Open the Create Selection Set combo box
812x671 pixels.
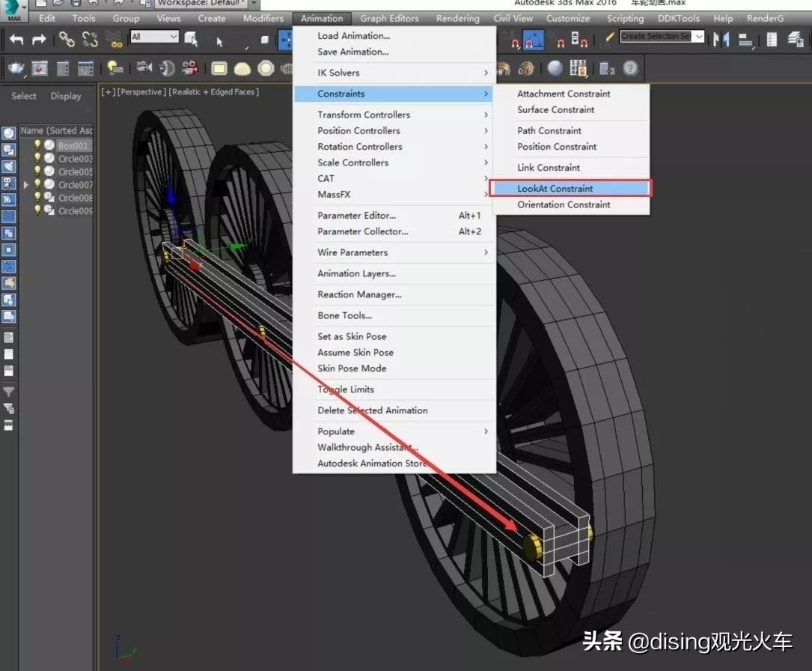[662, 36]
